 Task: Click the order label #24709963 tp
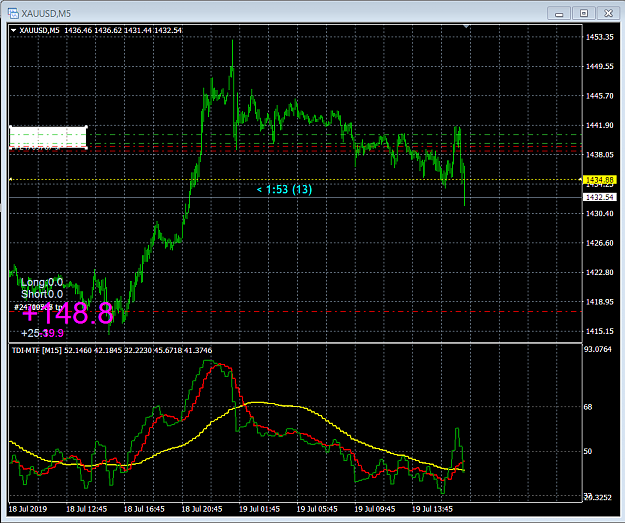(38, 307)
